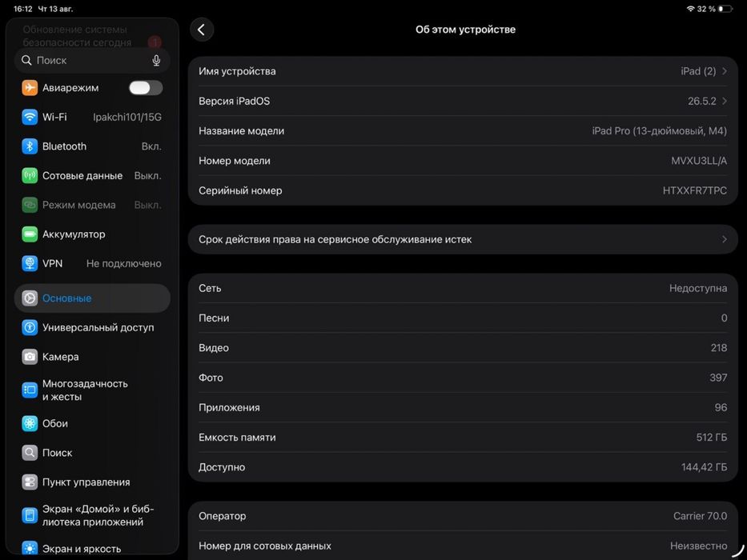747x560 pixels.
Task: Tap the Версия iPadOS row label
Action: tap(235, 101)
